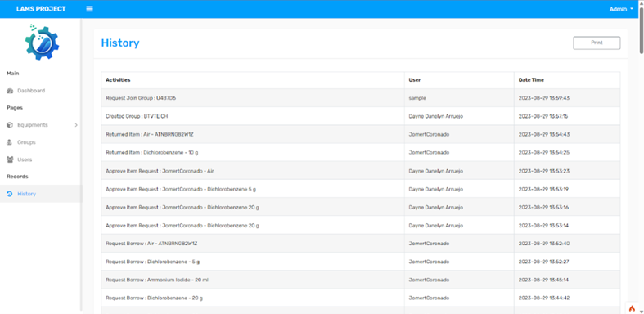Select 'Request Join Group : U4B7D6' row

click(x=361, y=98)
